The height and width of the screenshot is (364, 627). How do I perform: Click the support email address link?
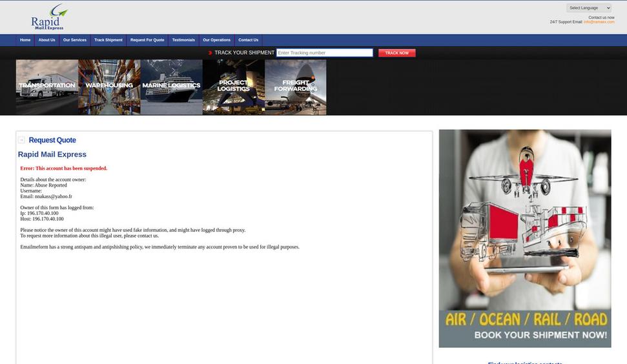[x=599, y=22]
